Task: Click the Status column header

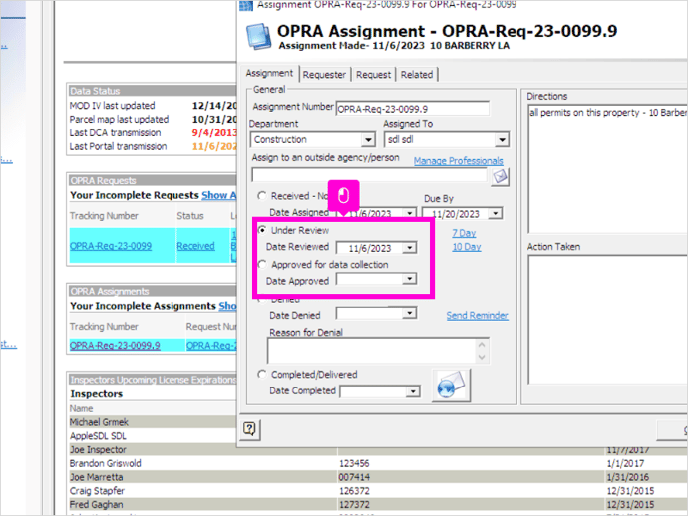Action: 190,215
